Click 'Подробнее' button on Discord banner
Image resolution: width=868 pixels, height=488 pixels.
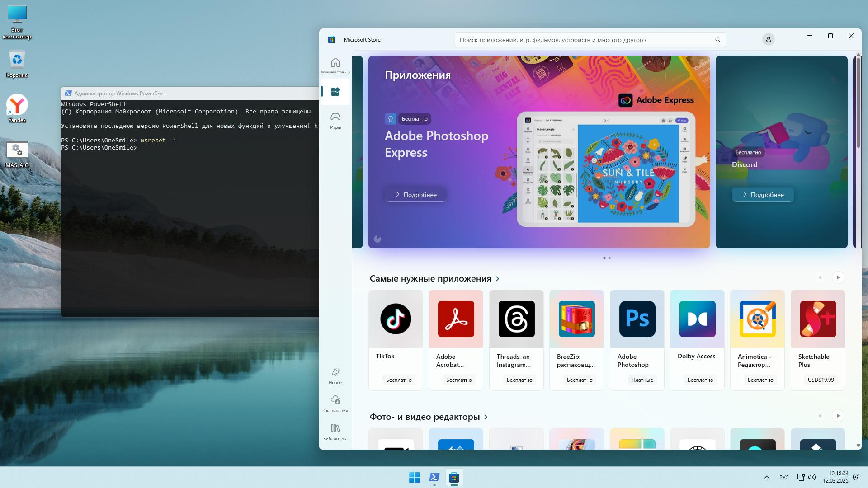(x=762, y=195)
